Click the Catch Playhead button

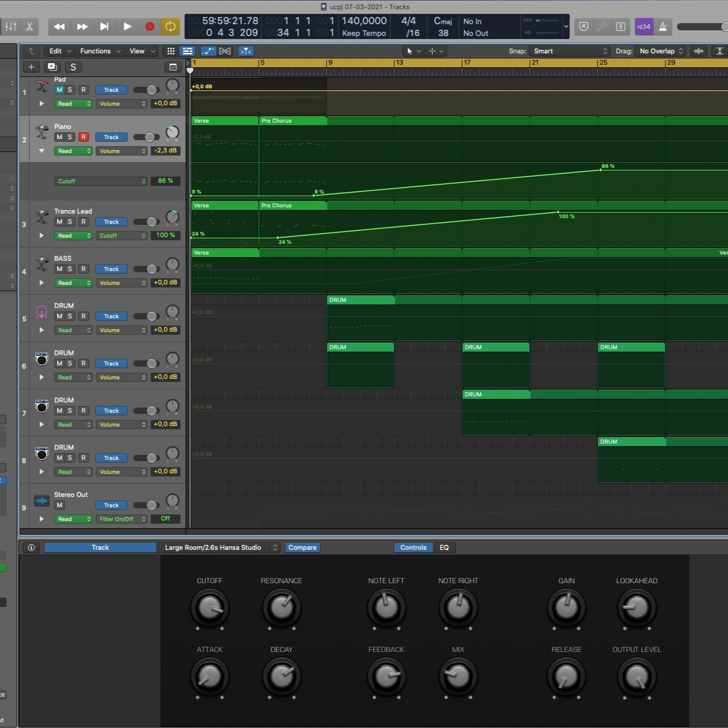pyautogui.click(x=246, y=51)
